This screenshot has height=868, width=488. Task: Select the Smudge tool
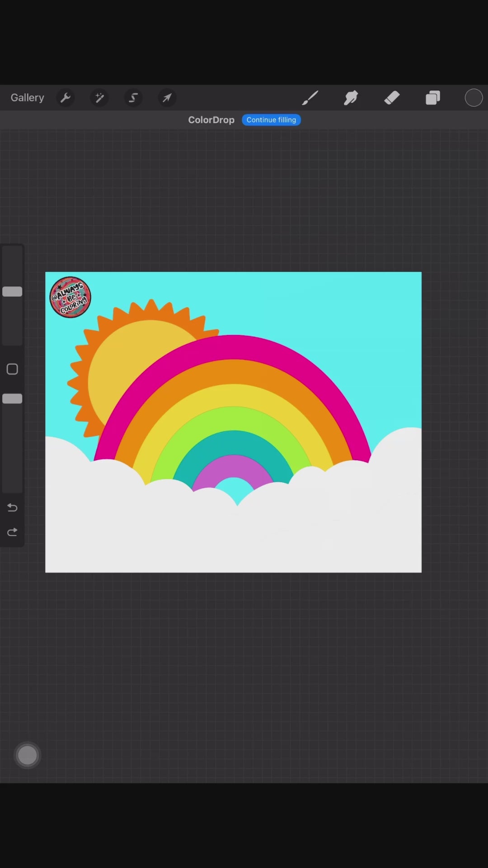[x=351, y=98]
